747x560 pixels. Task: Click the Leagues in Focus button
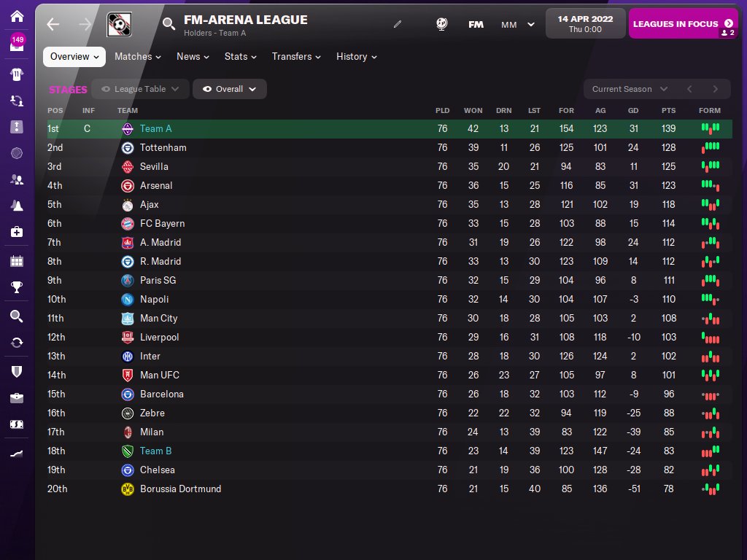683,24
